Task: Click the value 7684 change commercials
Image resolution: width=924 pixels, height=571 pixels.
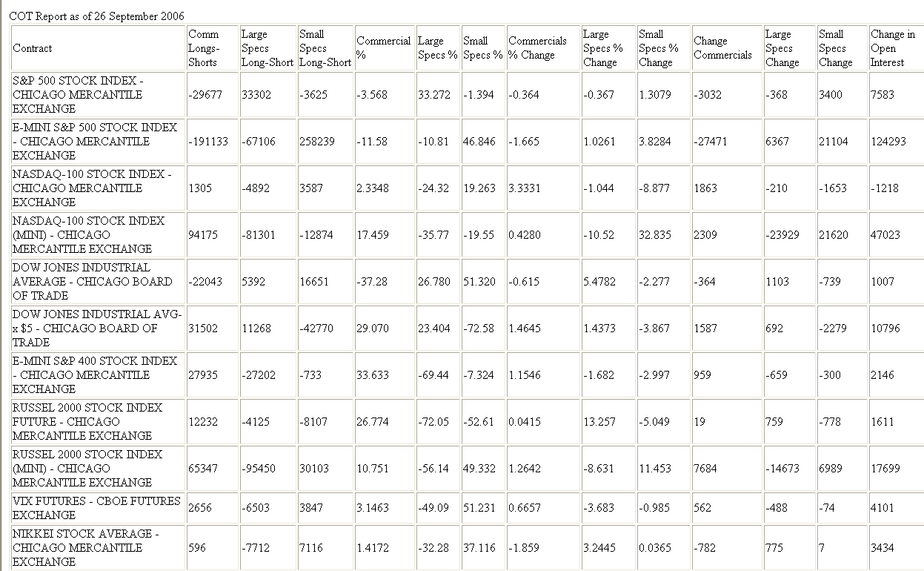Action: [x=706, y=469]
